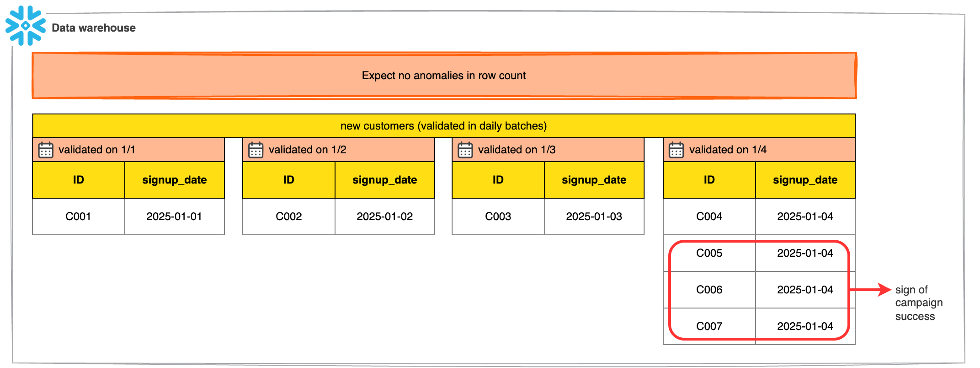
Task: Select the Data warehouse title label
Action: point(94,28)
